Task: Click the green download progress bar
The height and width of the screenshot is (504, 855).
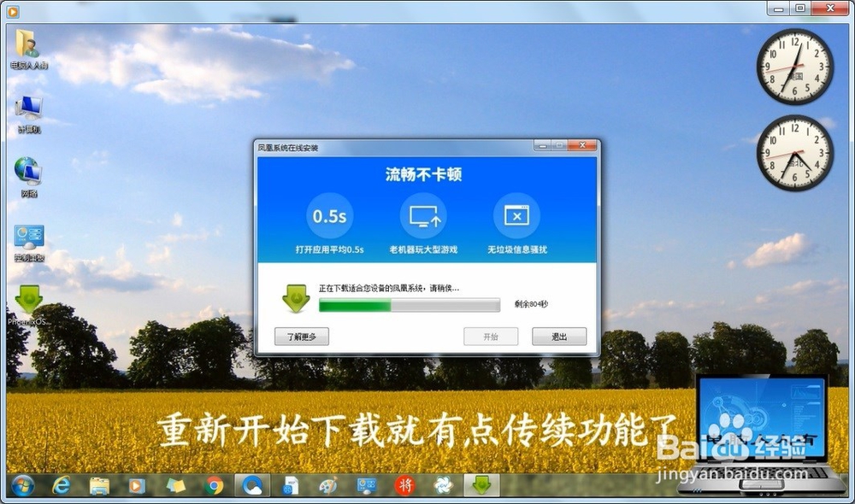Action: [410, 305]
